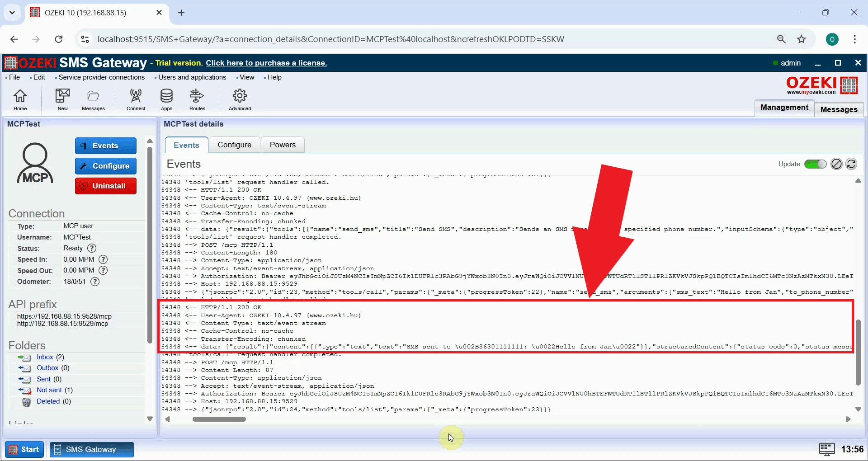Switch to the Messages tab at top right

pos(839,109)
